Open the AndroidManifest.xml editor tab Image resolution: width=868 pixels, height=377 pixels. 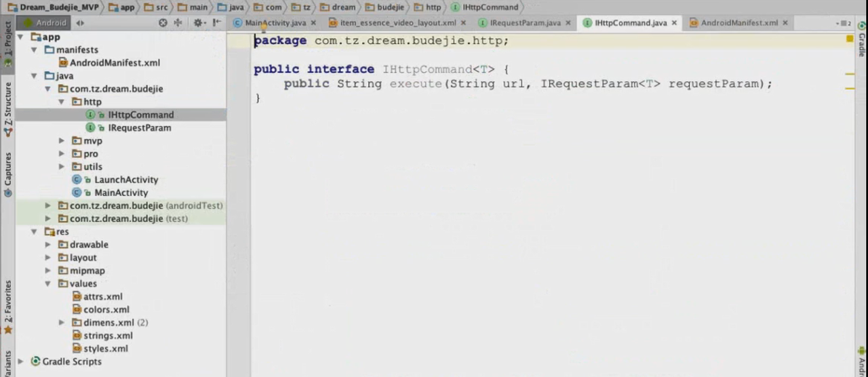739,23
